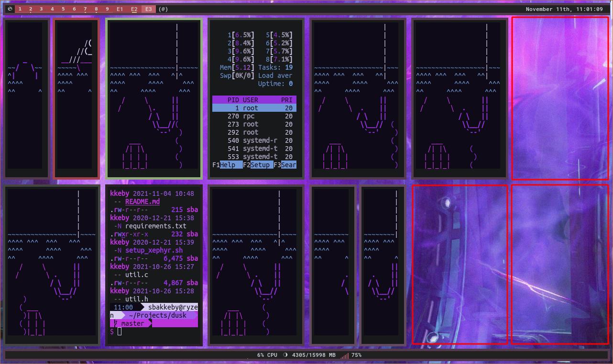This screenshot has height=364, width=613.
Task: Open F3 Search in htop
Action: click(x=285, y=165)
